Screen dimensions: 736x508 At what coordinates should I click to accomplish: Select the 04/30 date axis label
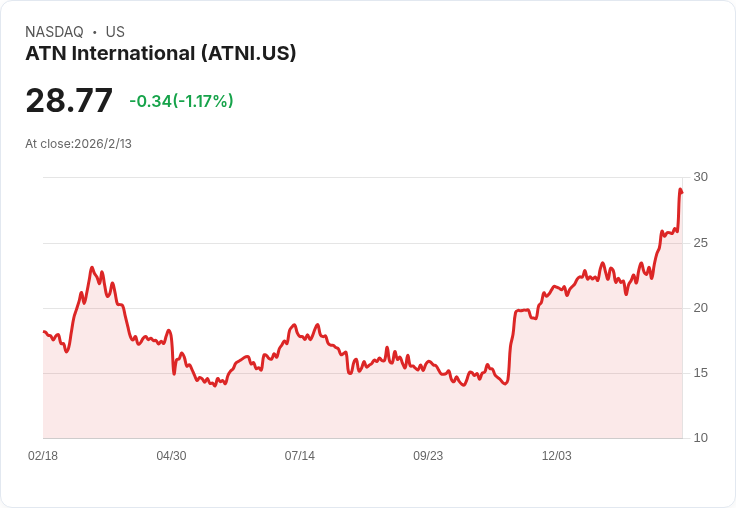pyautogui.click(x=171, y=456)
